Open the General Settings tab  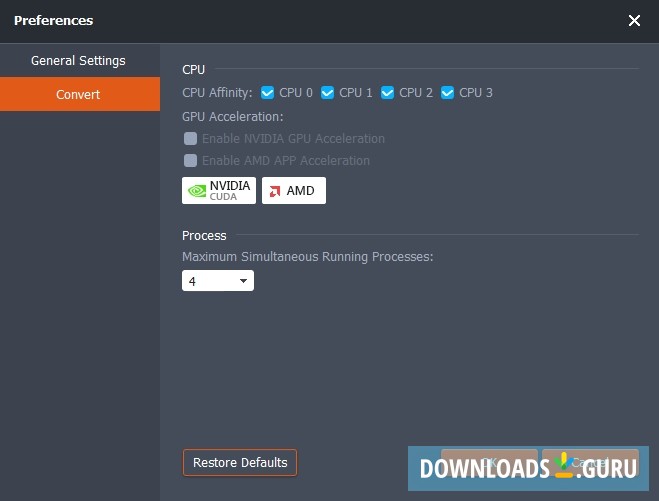pos(79,61)
